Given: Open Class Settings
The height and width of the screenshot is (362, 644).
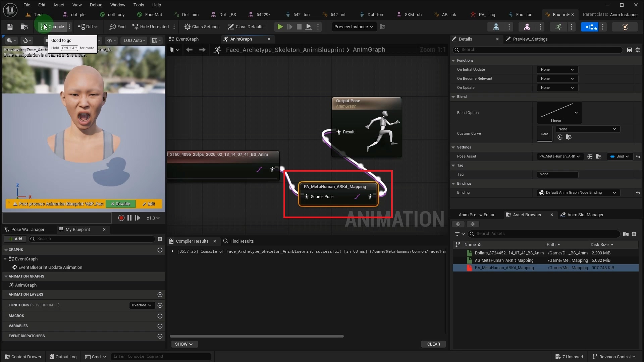Looking at the screenshot, I should click(x=202, y=27).
